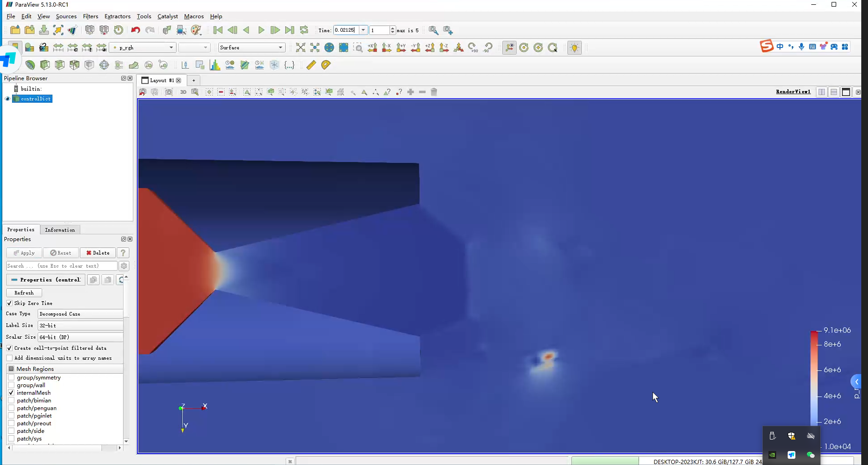Click the Delete button
The image size is (868, 465).
click(x=98, y=253)
